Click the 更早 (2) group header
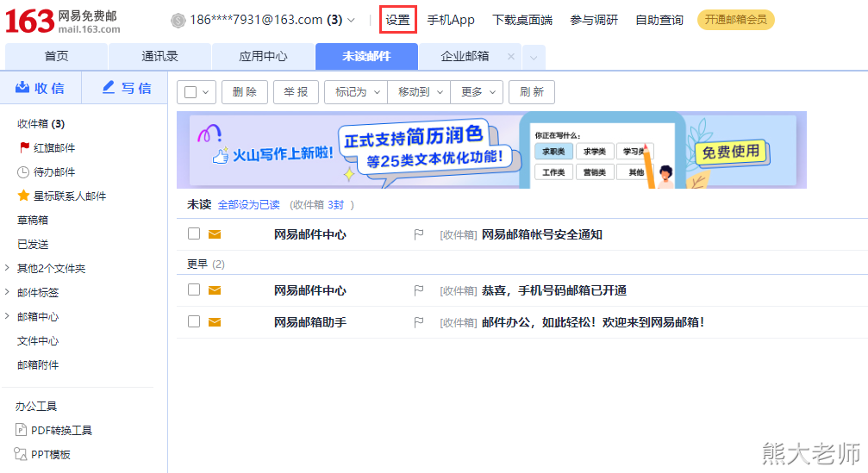868x473 pixels. coord(205,264)
